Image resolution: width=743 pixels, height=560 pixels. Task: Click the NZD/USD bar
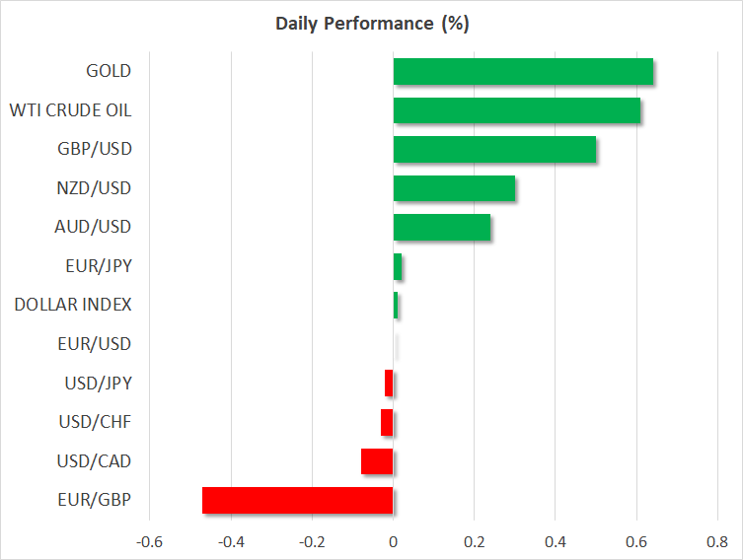[454, 188]
